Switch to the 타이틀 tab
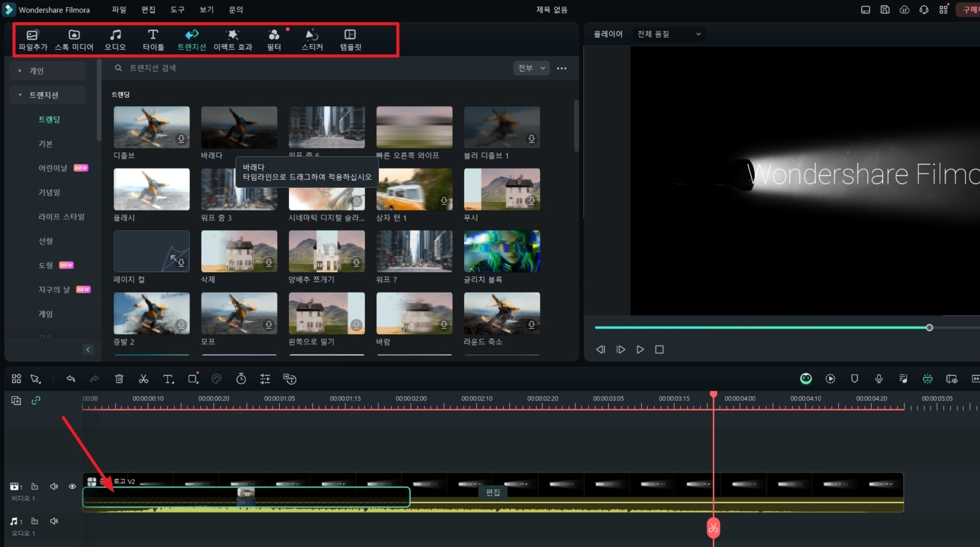 pos(153,40)
